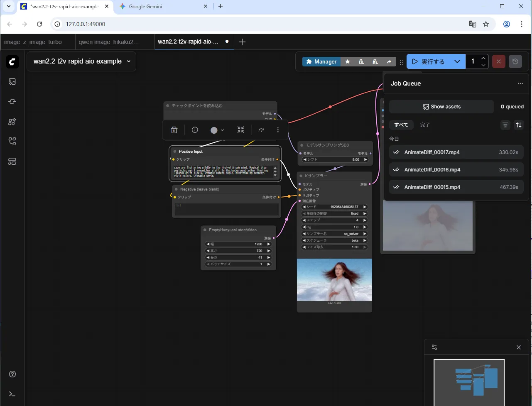The width and height of the screenshot is (532, 406).
Task: Open the ComfyUI logo menu
Action: [12, 62]
